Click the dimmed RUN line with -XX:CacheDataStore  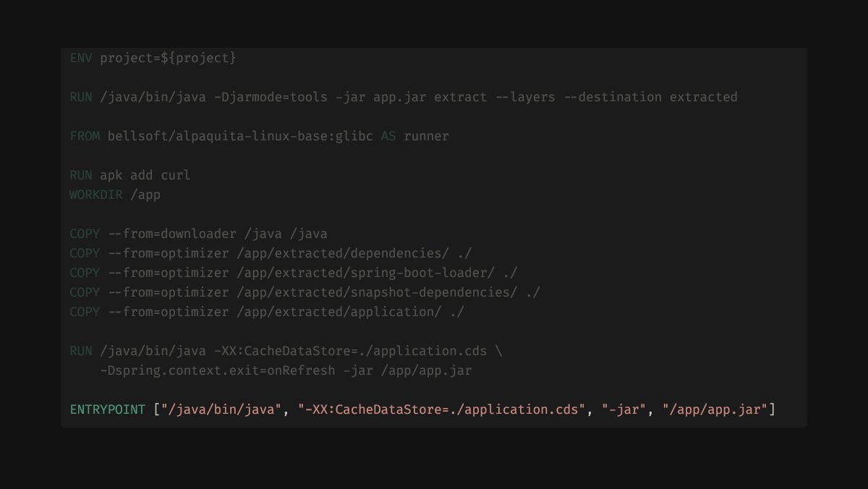pos(286,351)
